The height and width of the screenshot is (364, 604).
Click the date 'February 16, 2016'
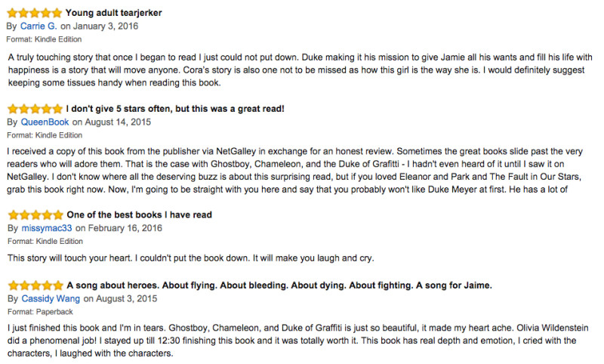coord(125,228)
